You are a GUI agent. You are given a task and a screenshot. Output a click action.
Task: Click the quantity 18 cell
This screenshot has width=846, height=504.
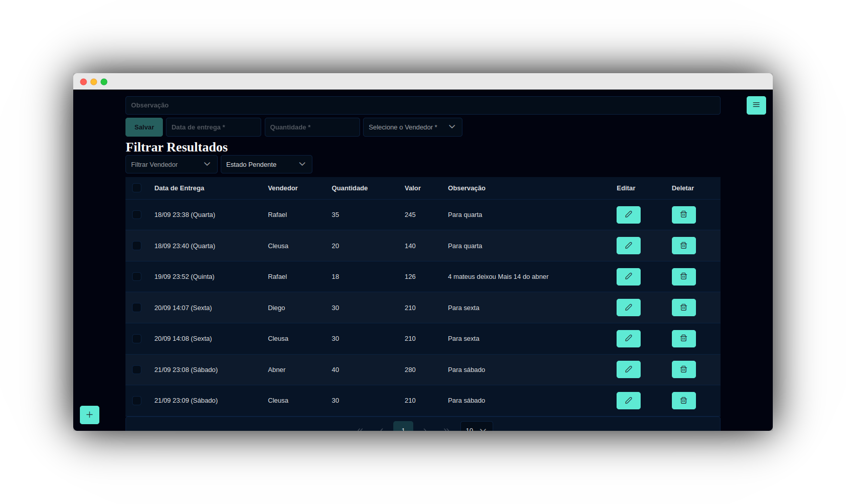(x=335, y=277)
